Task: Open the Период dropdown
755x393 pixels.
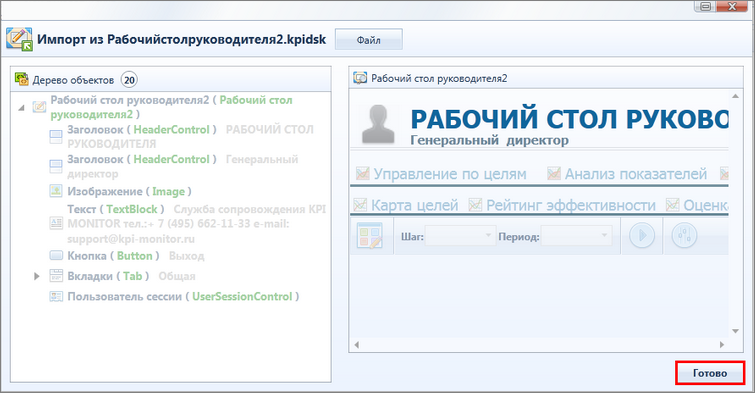Action: pyautogui.click(x=577, y=236)
